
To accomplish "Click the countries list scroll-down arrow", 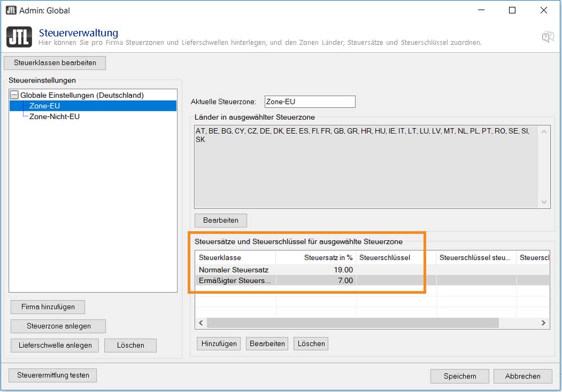I will point(543,202).
